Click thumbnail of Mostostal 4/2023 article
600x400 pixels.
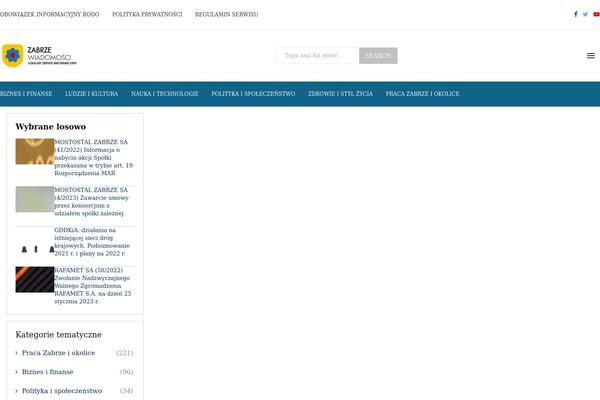click(35, 199)
